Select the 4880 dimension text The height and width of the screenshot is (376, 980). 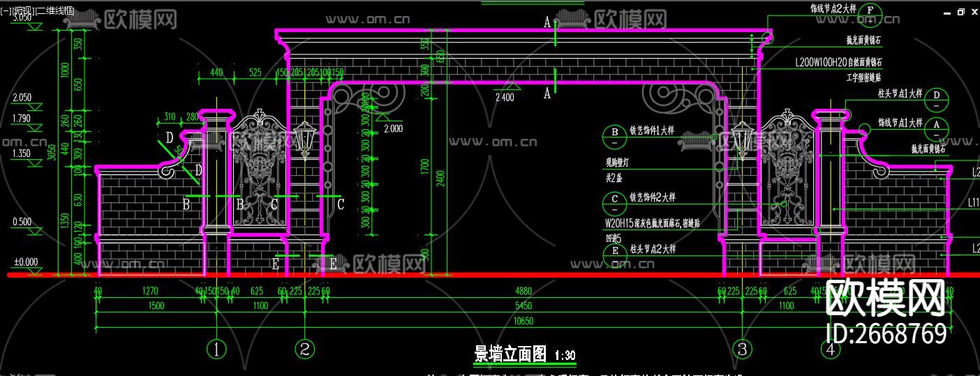523,291
